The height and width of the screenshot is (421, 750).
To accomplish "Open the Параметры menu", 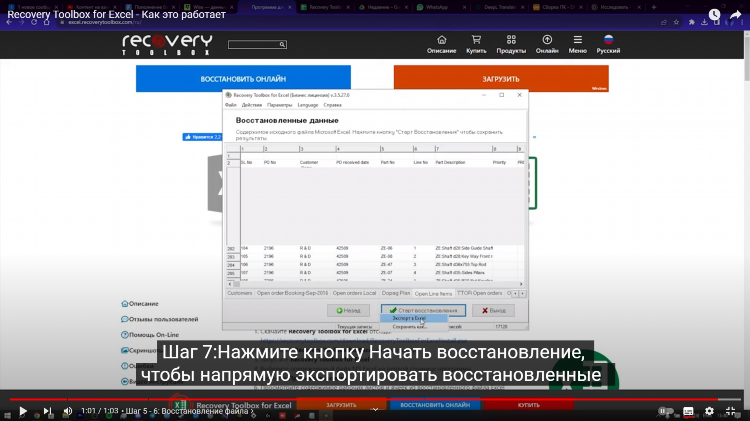I will point(279,105).
